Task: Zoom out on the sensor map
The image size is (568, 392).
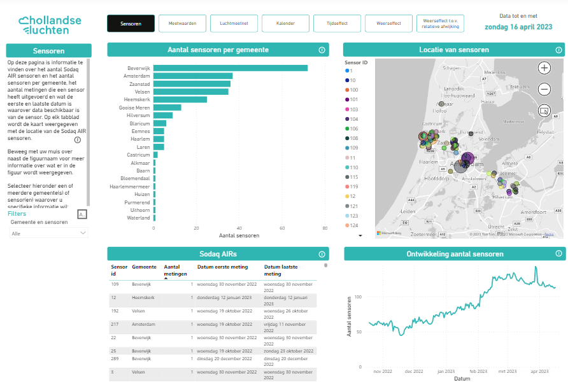Action: tap(544, 89)
